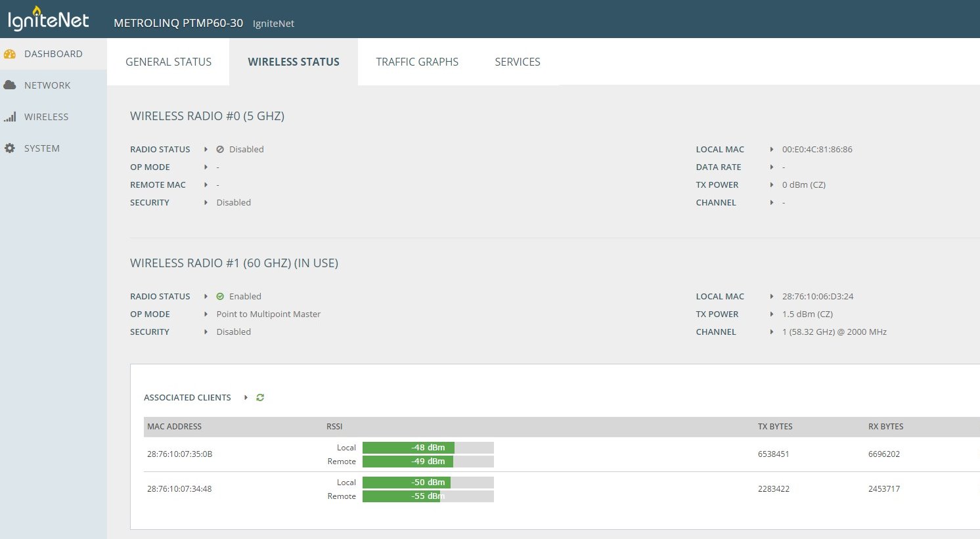Click the 1.5 dBm (CZ) TX power value

pos(807,314)
